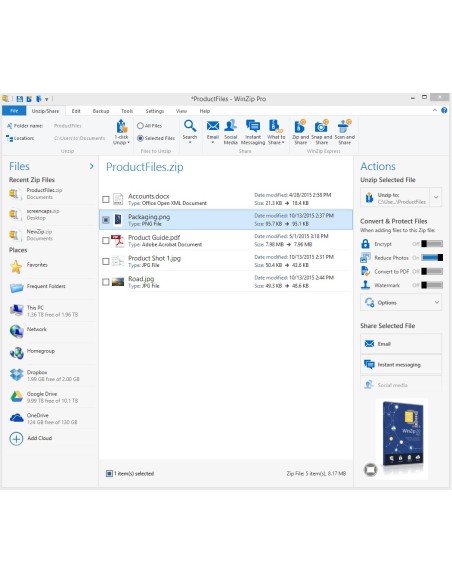
Task: Check the Accounts.docx checkbox
Action: coord(106,200)
